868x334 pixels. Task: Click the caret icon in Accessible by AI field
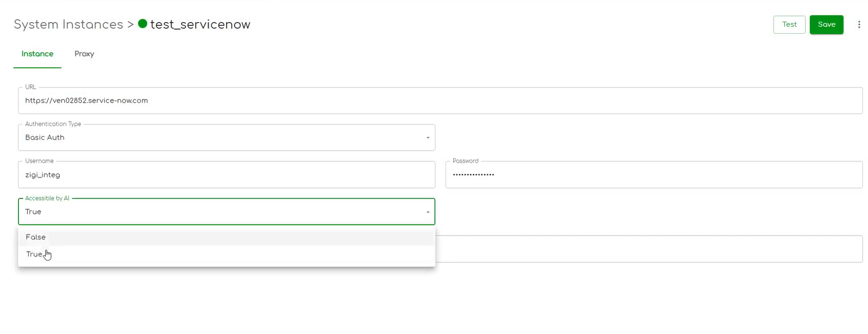[x=427, y=212]
